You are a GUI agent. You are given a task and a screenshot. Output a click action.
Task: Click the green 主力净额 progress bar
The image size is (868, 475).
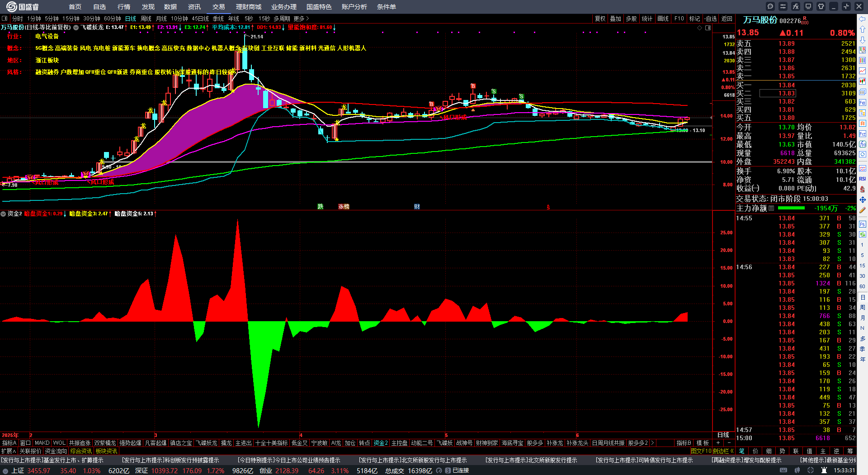tap(791, 208)
